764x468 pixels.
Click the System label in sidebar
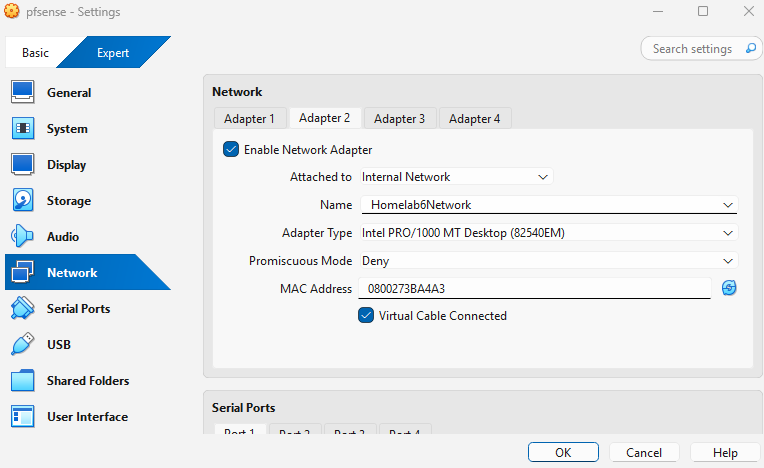coord(67,129)
